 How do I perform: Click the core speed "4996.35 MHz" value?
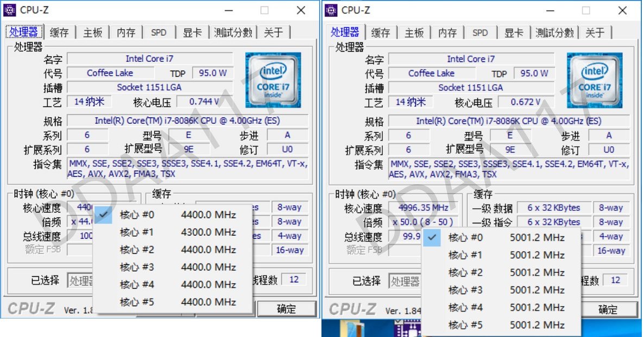tap(424, 208)
